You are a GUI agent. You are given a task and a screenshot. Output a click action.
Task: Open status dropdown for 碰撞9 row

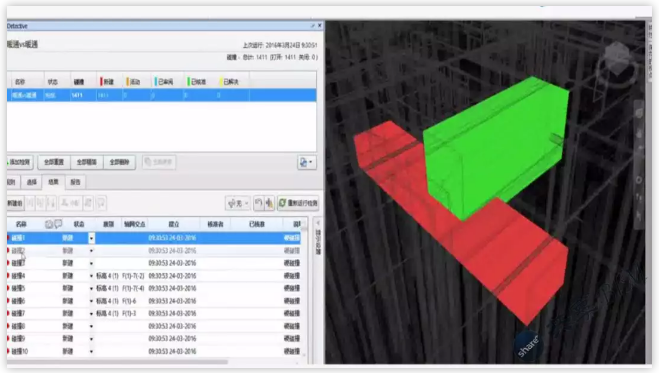click(x=91, y=339)
